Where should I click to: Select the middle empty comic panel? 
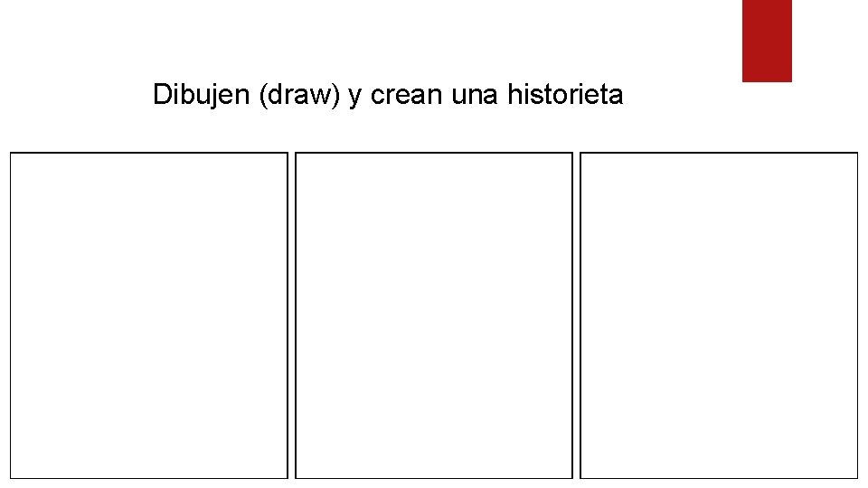point(434,315)
